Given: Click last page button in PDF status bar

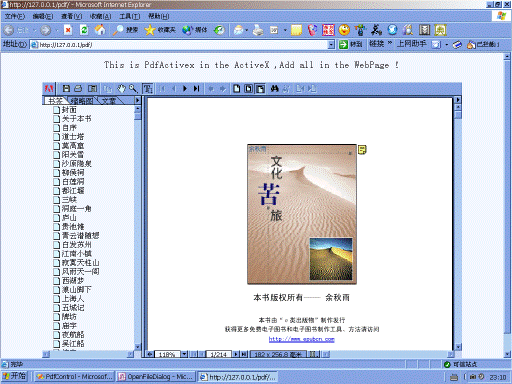Looking at the screenshot, I should (244, 354).
